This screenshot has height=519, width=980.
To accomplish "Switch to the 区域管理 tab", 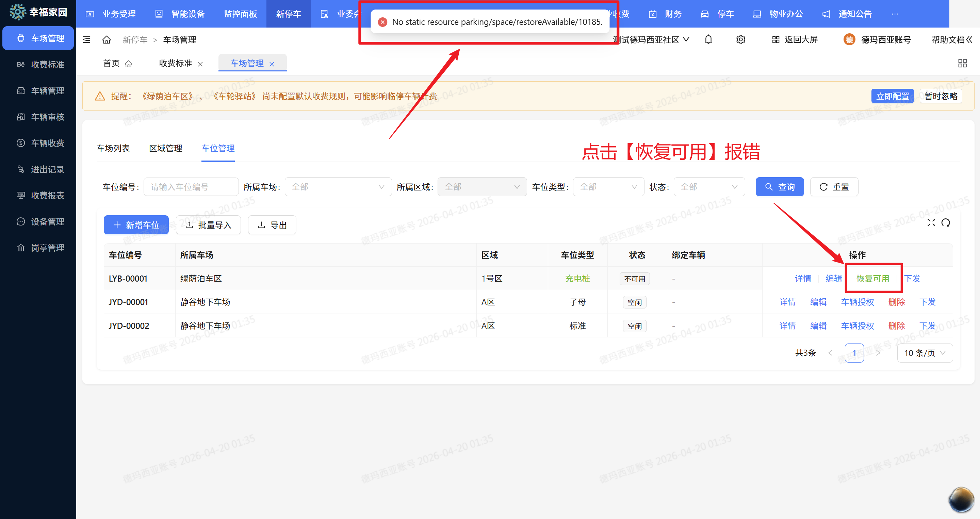I will click(165, 148).
